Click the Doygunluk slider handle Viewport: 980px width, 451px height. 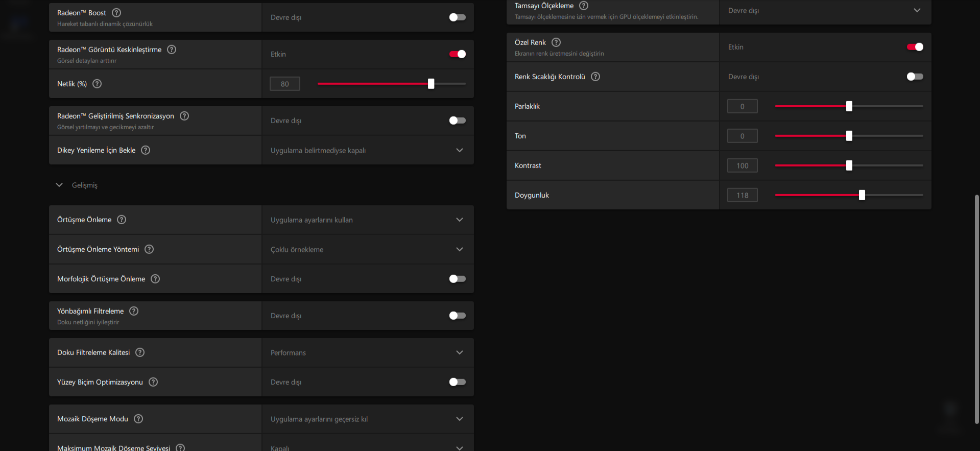(862, 195)
